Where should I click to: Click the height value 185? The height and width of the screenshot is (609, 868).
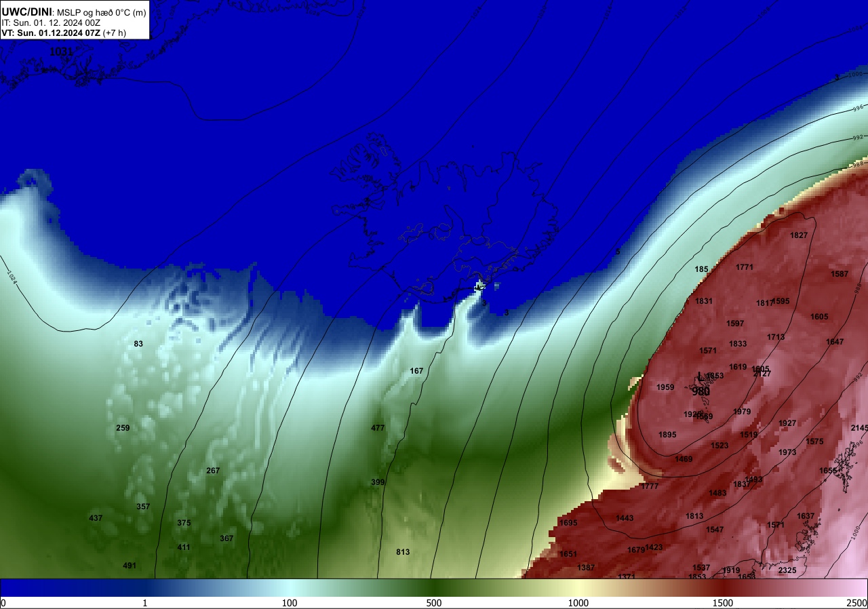[x=701, y=269]
